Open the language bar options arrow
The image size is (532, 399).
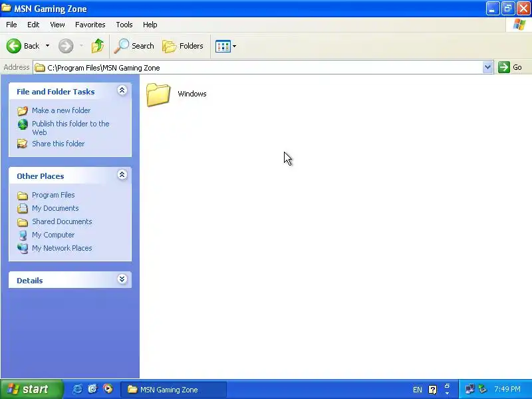[x=447, y=392]
